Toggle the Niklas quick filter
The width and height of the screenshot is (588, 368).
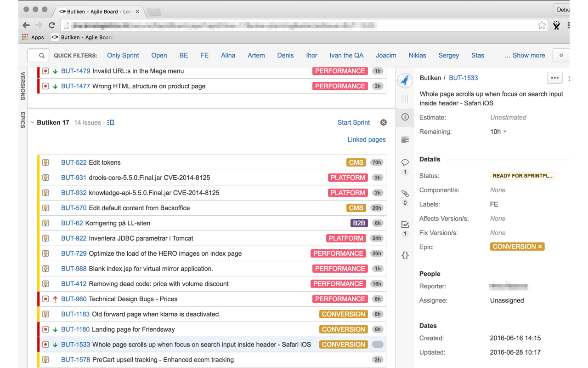[417, 55]
